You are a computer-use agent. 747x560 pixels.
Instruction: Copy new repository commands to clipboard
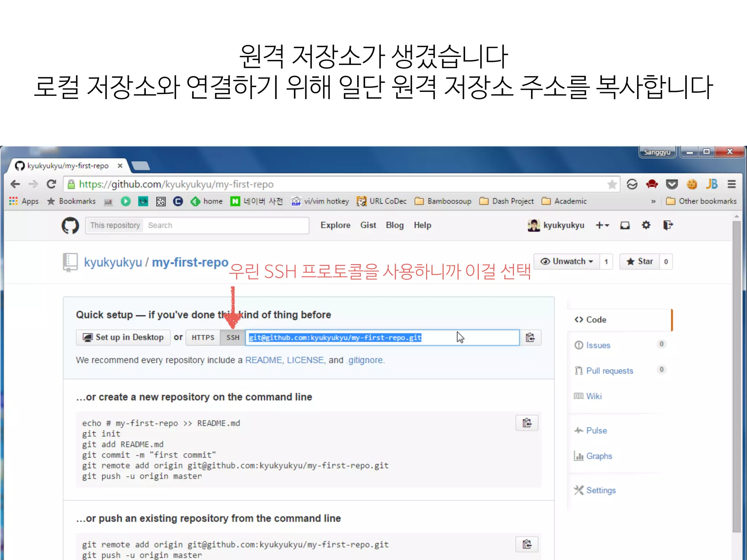527,423
